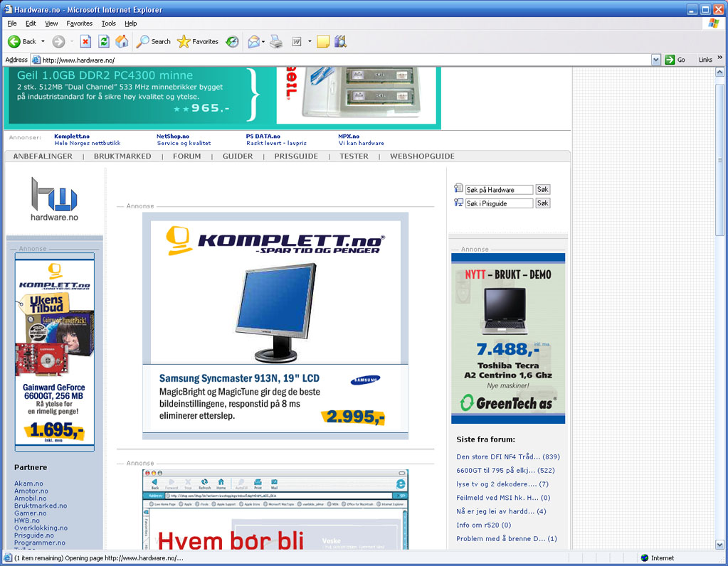728x566 pixels.
Task: Click the Akam.no partner link
Action: click(28, 484)
